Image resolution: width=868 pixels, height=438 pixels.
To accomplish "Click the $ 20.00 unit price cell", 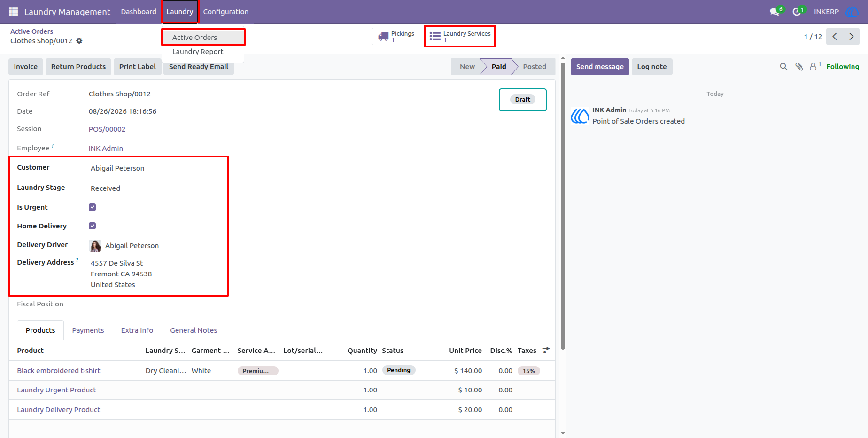I will [x=470, y=410].
